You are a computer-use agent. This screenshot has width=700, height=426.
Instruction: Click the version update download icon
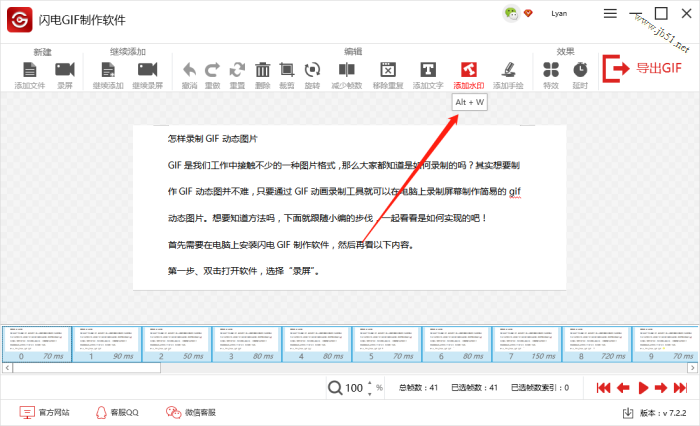click(x=628, y=413)
